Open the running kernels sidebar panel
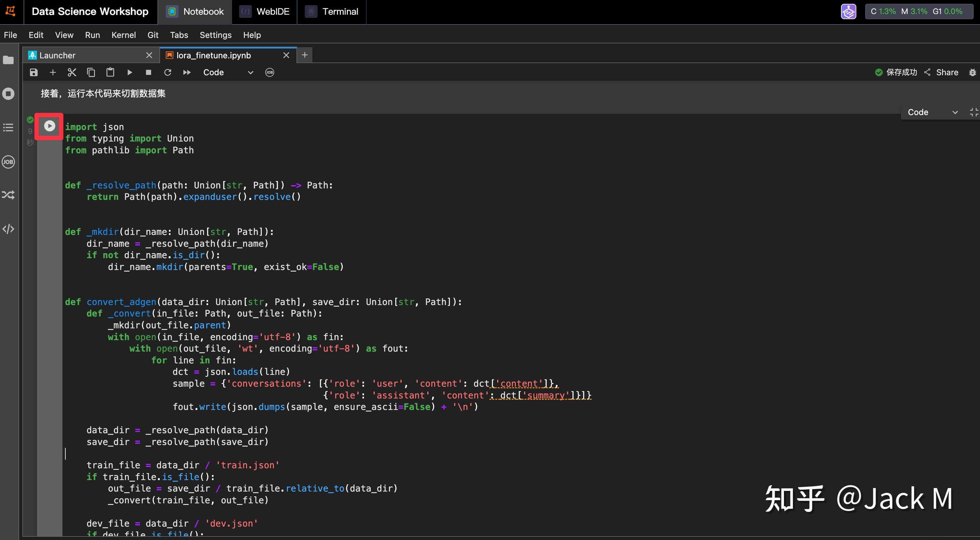The image size is (980, 540). tap(8, 93)
